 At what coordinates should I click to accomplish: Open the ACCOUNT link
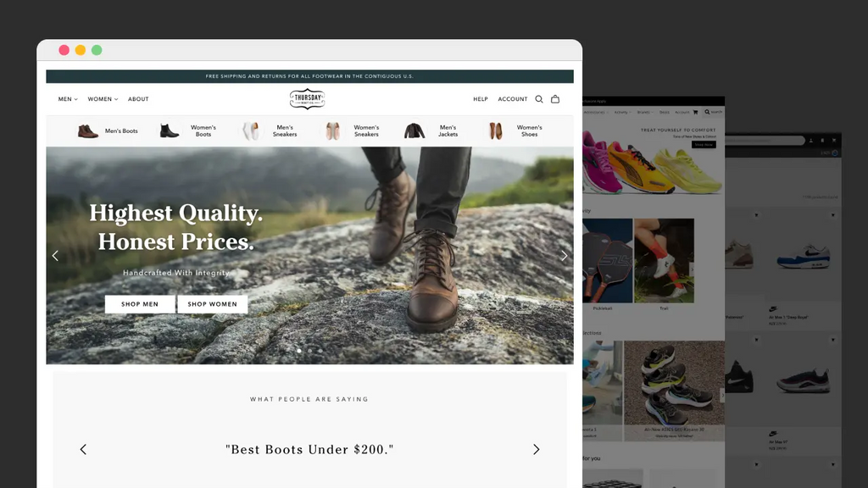(513, 99)
